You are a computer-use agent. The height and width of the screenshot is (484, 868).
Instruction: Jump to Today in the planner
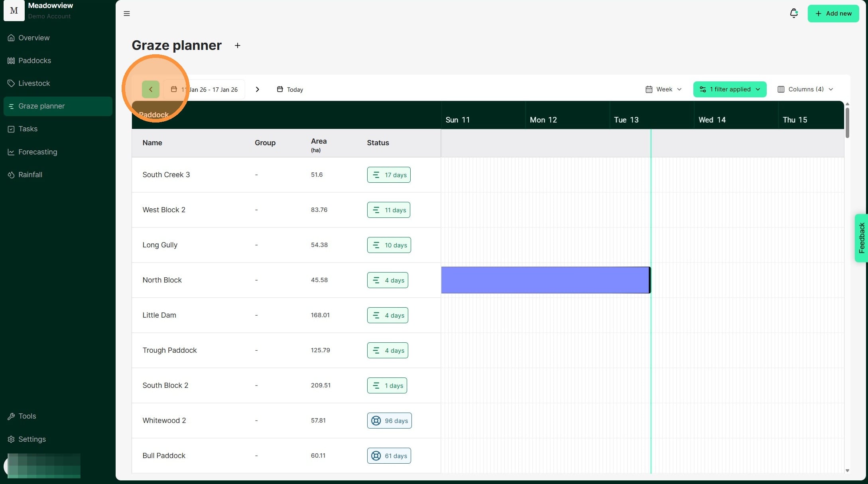pos(290,89)
